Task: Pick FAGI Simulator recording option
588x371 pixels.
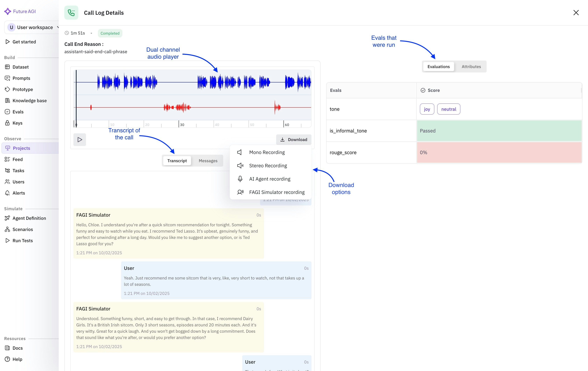Action: coord(277,192)
